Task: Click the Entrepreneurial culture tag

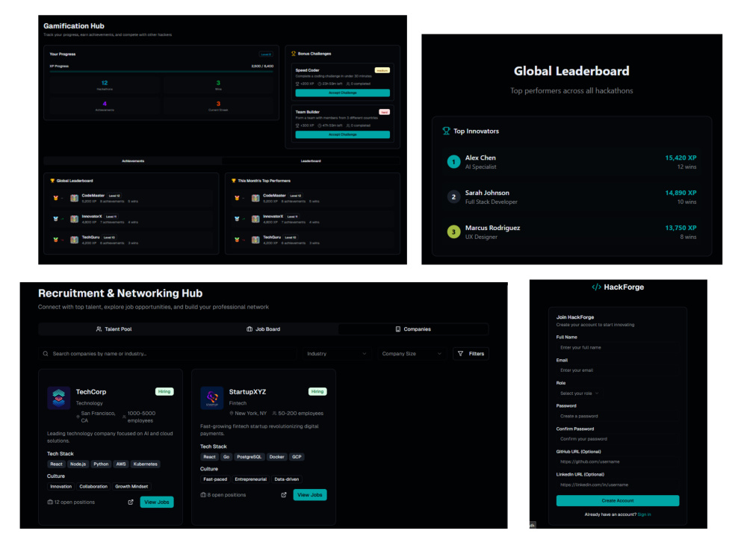Action: (250, 479)
